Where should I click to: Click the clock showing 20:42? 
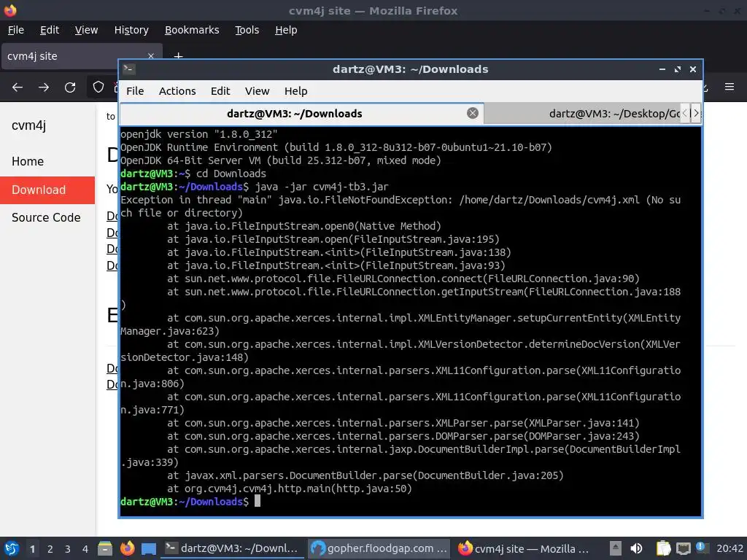pos(729,548)
